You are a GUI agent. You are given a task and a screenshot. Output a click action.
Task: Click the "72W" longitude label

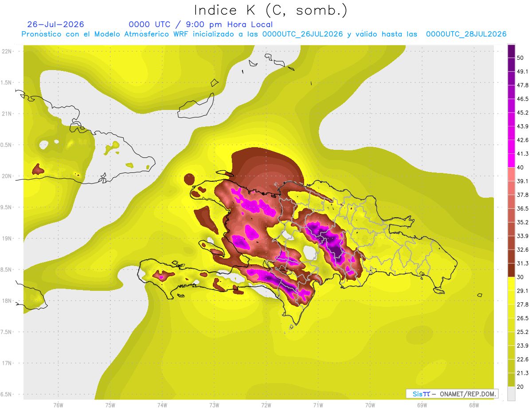(x=266, y=405)
